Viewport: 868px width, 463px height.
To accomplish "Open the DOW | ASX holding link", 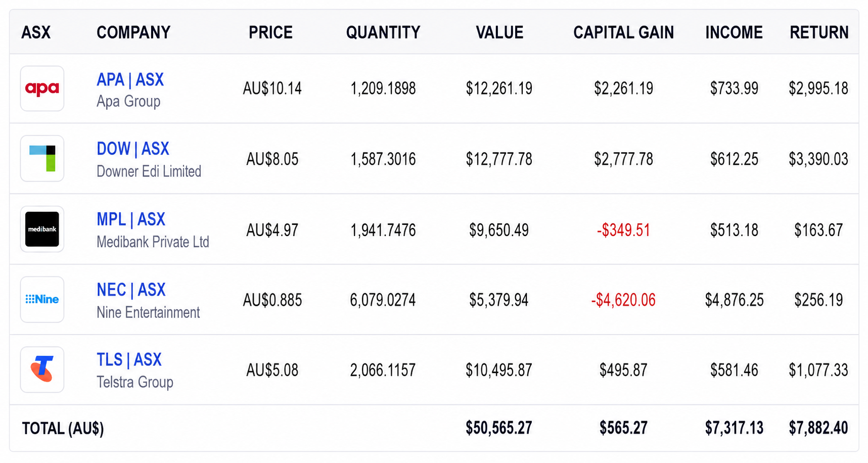I will click(x=132, y=149).
